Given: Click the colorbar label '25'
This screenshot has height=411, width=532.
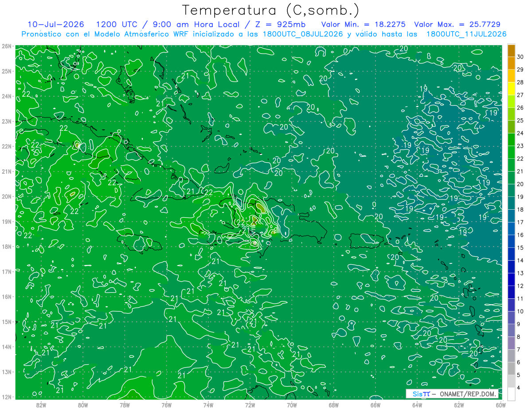Looking at the screenshot, I should click(520, 121).
